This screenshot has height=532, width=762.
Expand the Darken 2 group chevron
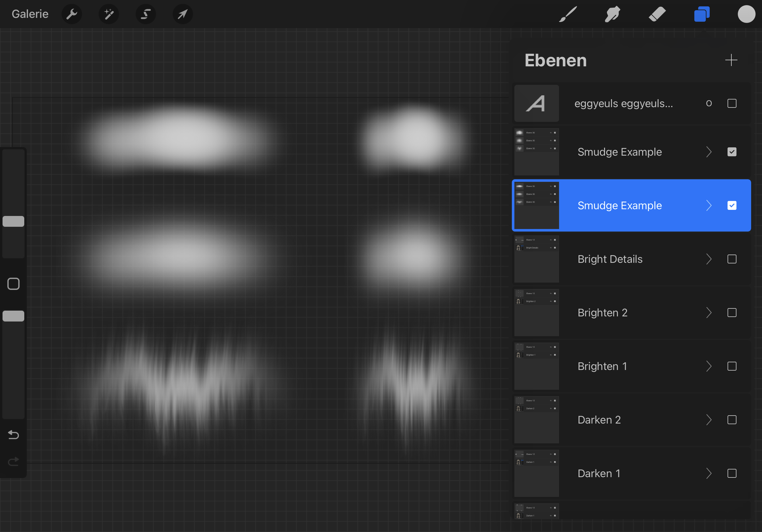click(709, 420)
